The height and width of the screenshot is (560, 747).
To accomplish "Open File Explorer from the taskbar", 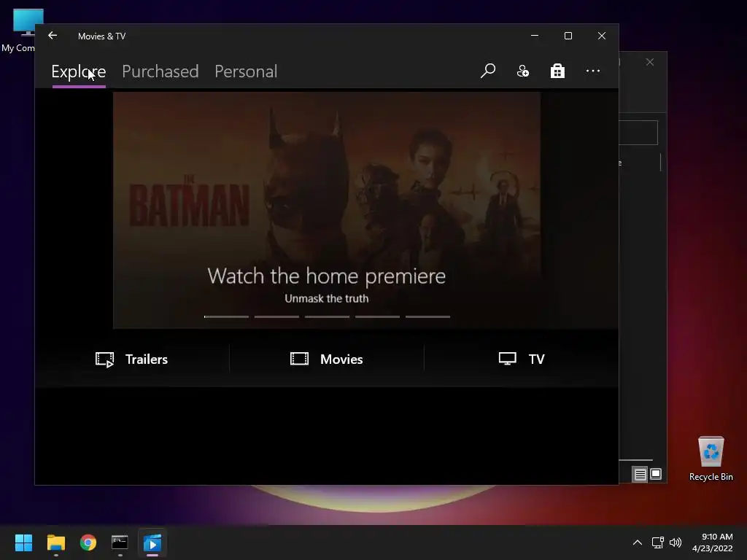I will pos(55,542).
